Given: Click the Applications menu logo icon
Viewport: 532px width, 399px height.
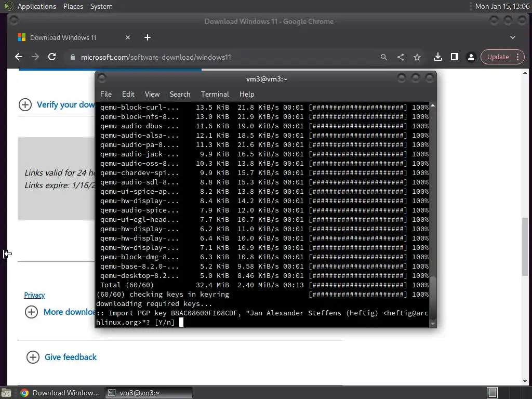Looking at the screenshot, I should click(8, 6).
